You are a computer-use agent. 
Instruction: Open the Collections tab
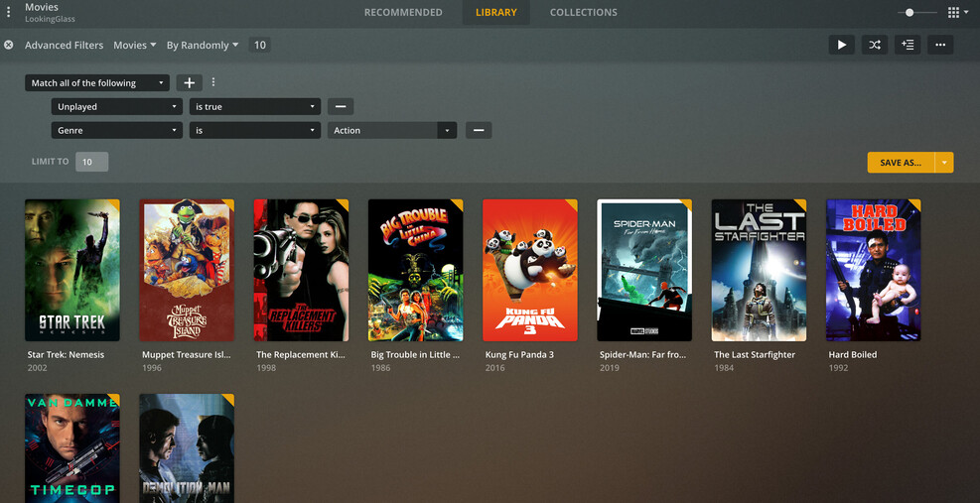tap(583, 13)
